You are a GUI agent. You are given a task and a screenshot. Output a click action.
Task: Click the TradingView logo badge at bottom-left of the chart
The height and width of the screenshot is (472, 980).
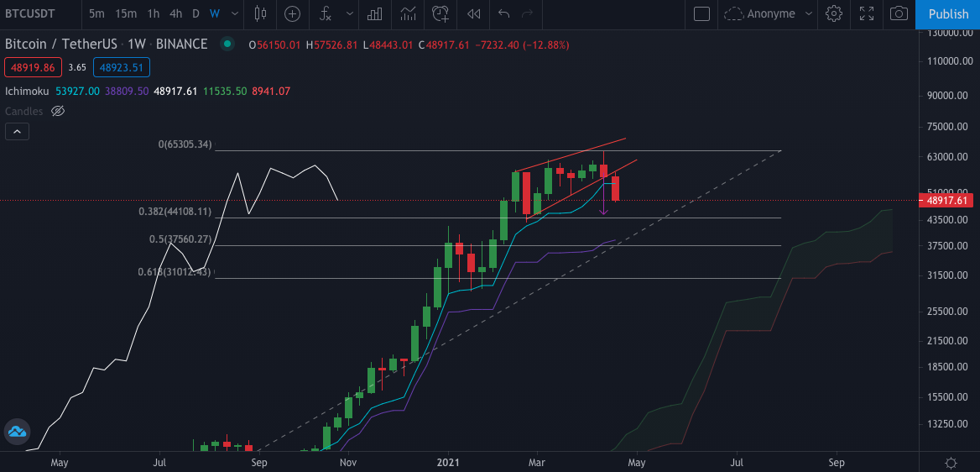click(x=16, y=432)
